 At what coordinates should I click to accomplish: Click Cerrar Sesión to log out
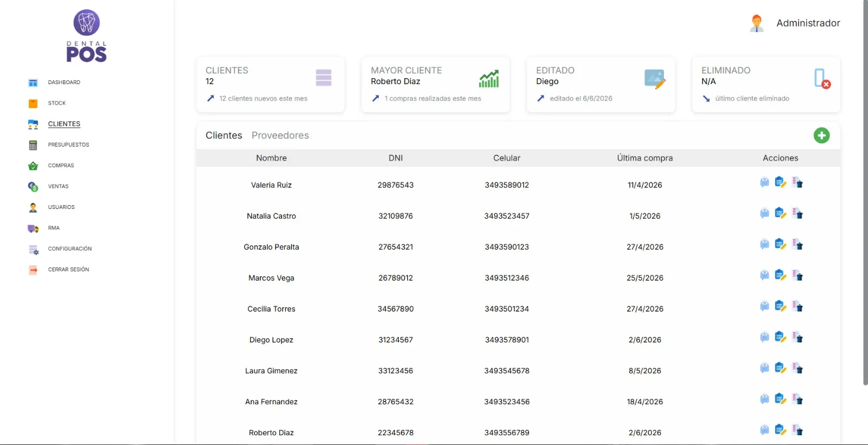[x=68, y=270]
